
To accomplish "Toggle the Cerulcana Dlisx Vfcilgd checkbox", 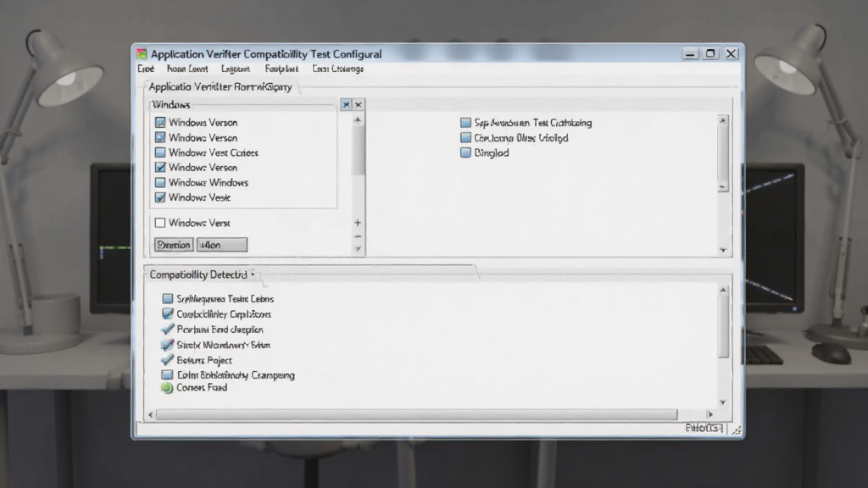I will pyautogui.click(x=465, y=138).
